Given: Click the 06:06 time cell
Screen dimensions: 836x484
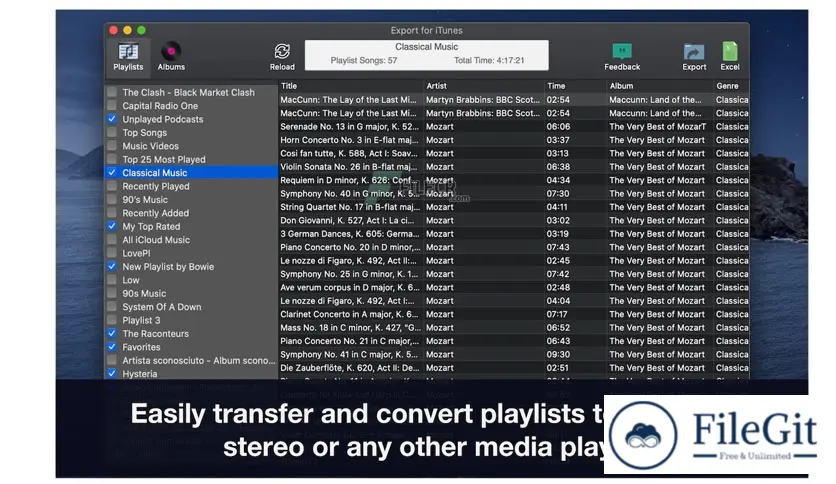Looking at the screenshot, I should click(558, 126).
